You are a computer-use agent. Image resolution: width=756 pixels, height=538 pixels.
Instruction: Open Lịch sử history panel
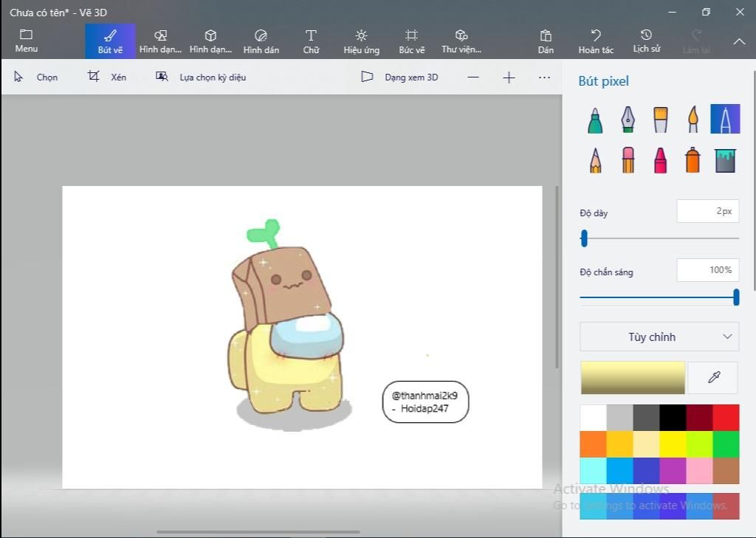(x=647, y=41)
